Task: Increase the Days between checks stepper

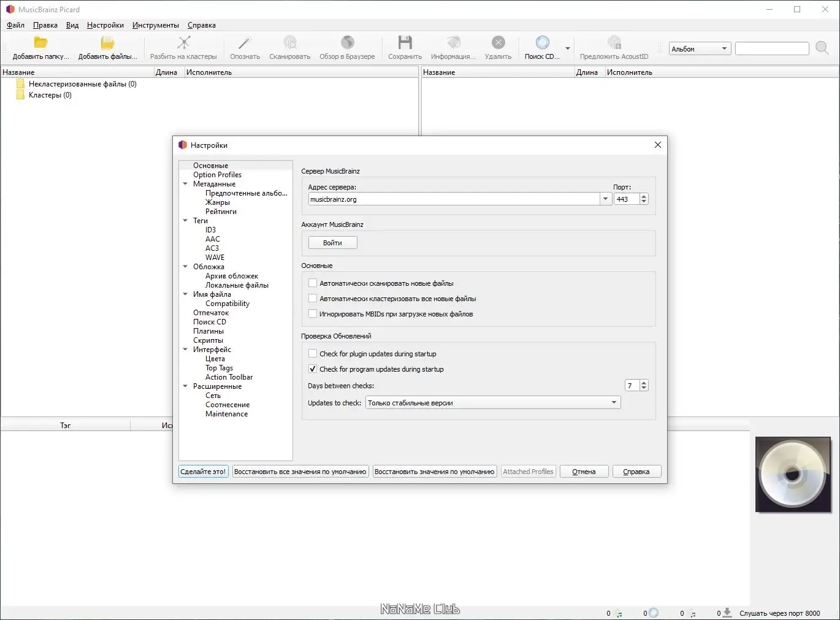Action: pyautogui.click(x=644, y=383)
